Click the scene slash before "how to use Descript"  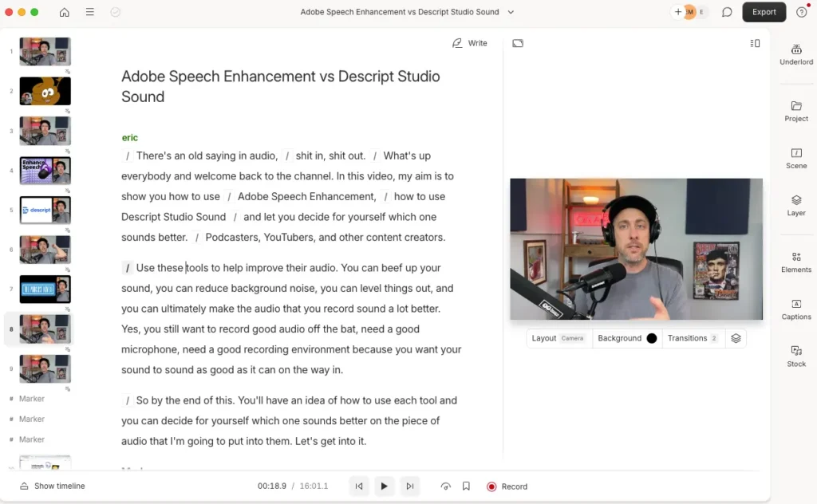click(385, 197)
